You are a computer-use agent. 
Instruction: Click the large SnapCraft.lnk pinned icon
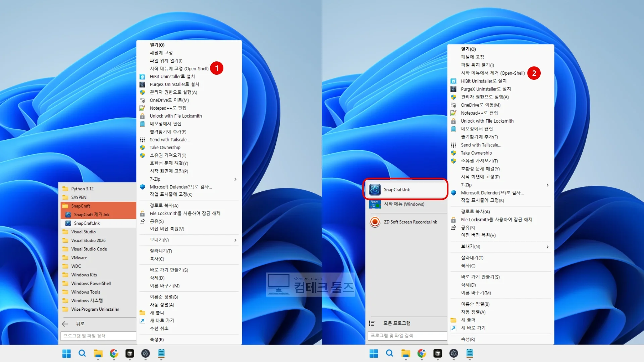pos(375,190)
